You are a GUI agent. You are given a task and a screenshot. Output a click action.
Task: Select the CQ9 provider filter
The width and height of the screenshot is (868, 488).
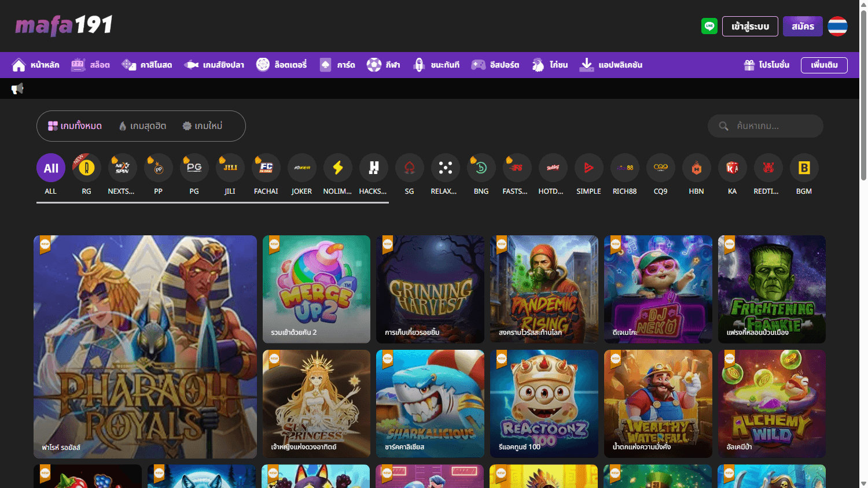pyautogui.click(x=660, y=168)
